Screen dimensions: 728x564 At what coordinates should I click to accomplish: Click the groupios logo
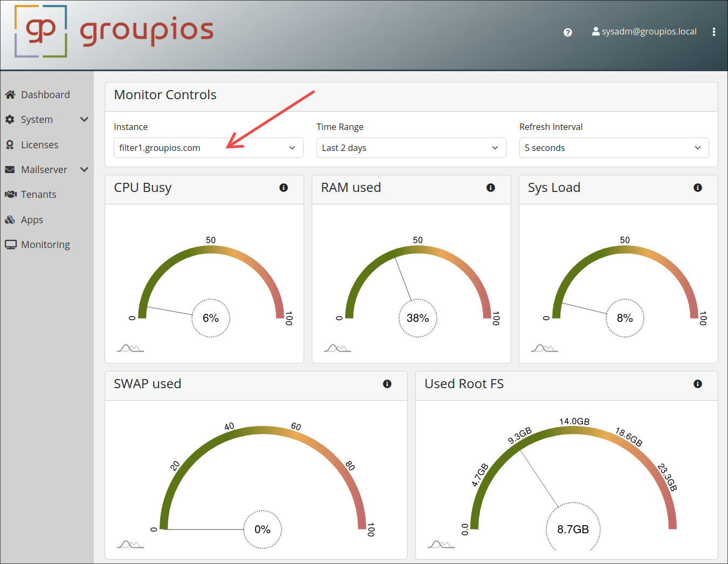click(114, 31)
